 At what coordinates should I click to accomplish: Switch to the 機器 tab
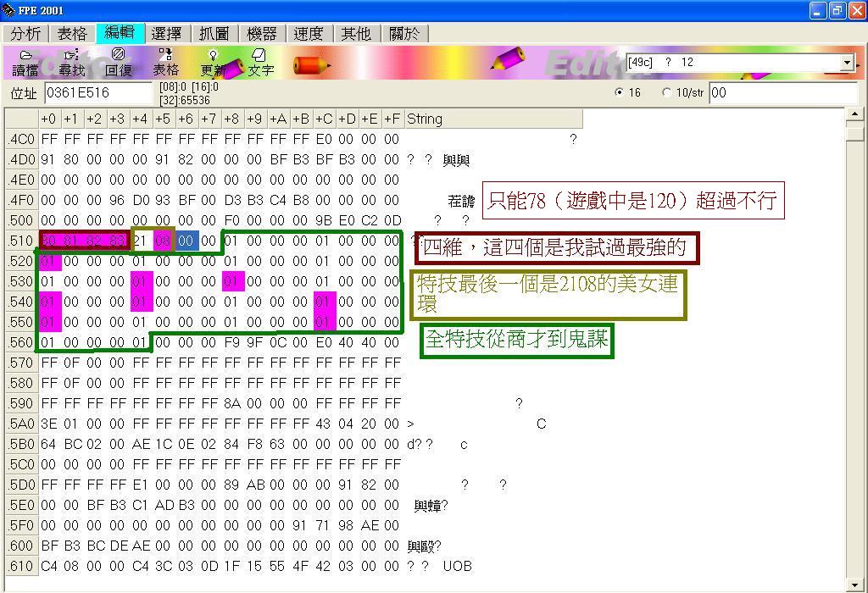click(261, 34)
